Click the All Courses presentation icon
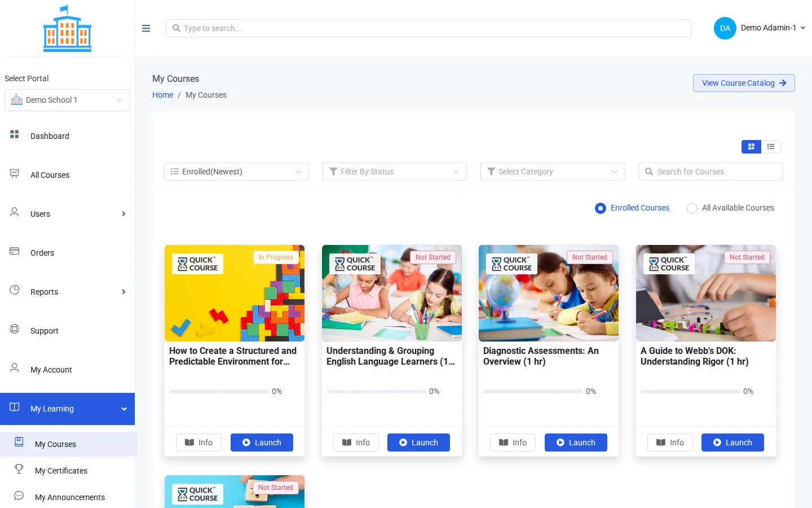The image size is (812, 508). [15, 173]
